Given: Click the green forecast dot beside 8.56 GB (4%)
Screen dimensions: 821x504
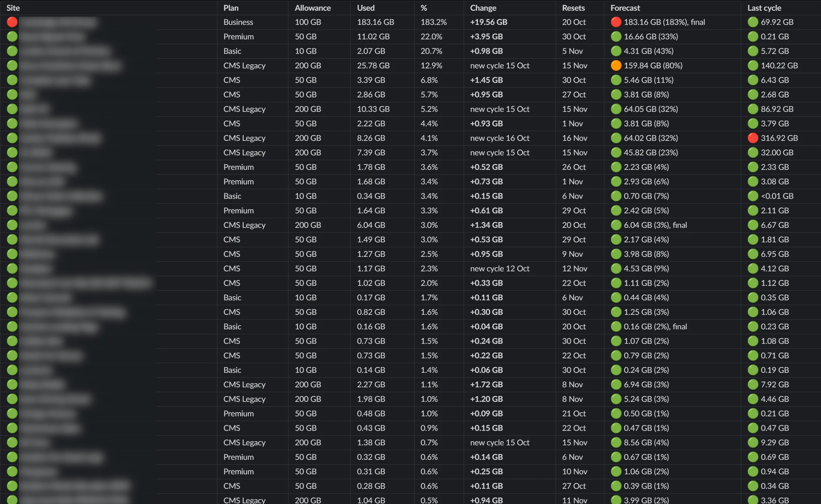Looking at the screenshot, I should coord(616,443).
